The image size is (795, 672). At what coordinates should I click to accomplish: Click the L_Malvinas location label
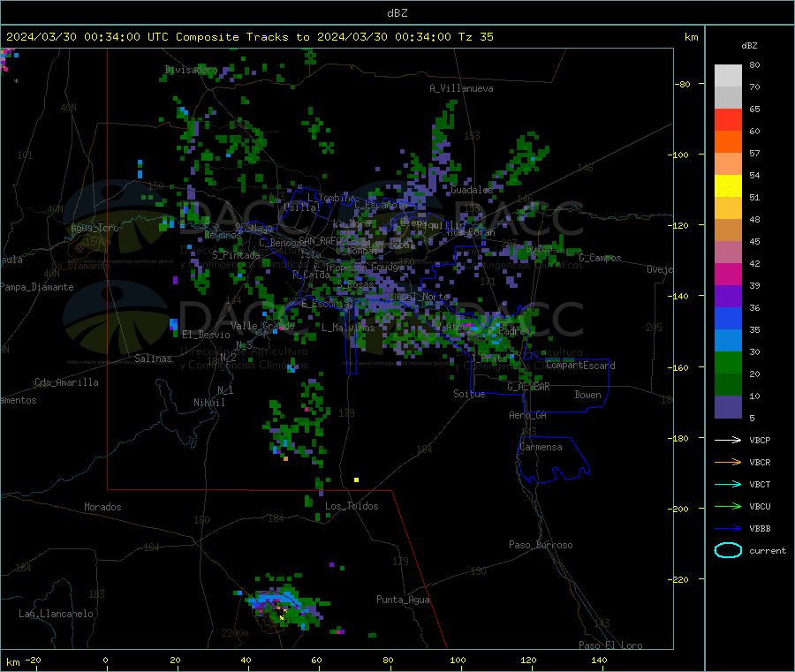coord(348,328)
